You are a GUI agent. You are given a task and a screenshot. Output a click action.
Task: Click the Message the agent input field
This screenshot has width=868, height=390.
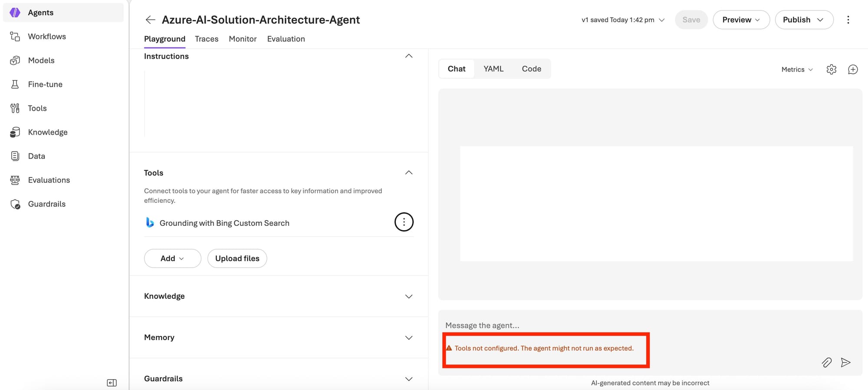608,325
